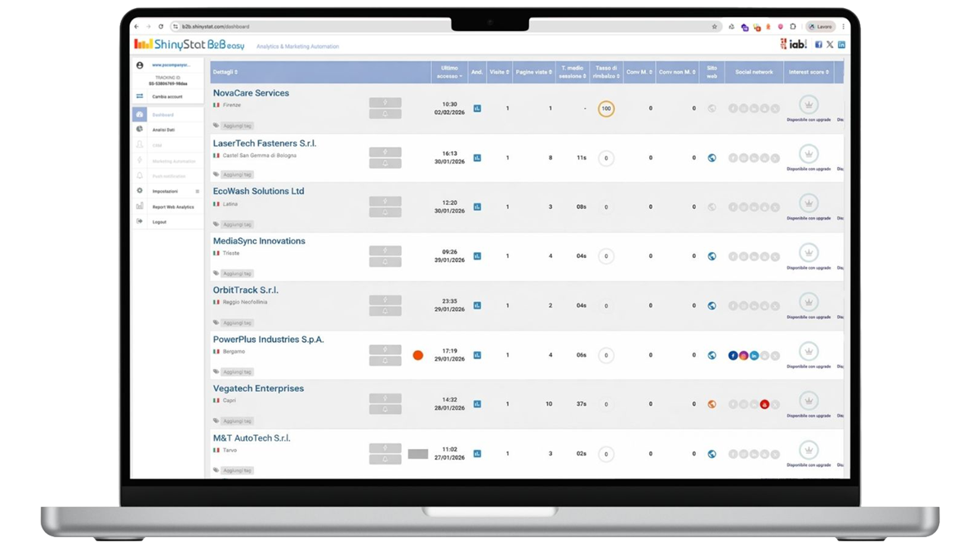Open LaserTech Fasteners S.r.l. details

point(265,143)
